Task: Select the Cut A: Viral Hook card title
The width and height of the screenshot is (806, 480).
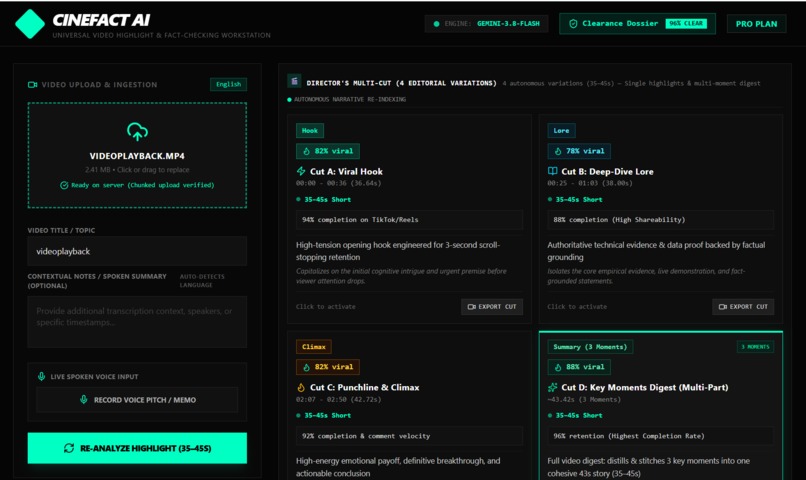Action: point(346,172)
